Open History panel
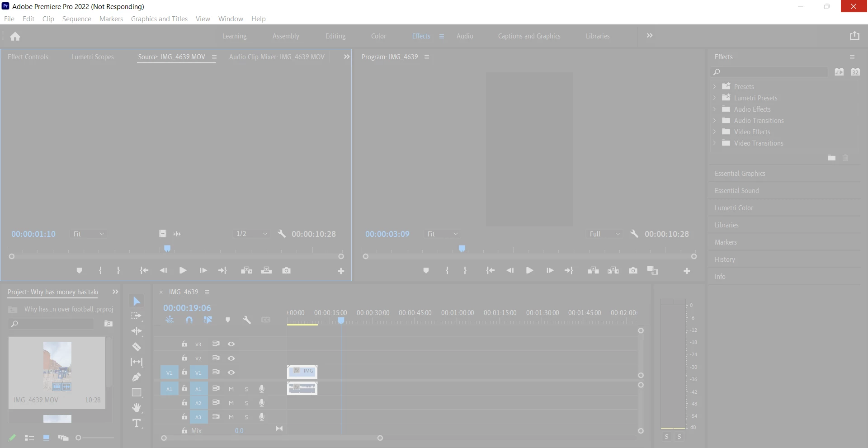This screenshot has height=448, width=868. [x=725, y=259]
